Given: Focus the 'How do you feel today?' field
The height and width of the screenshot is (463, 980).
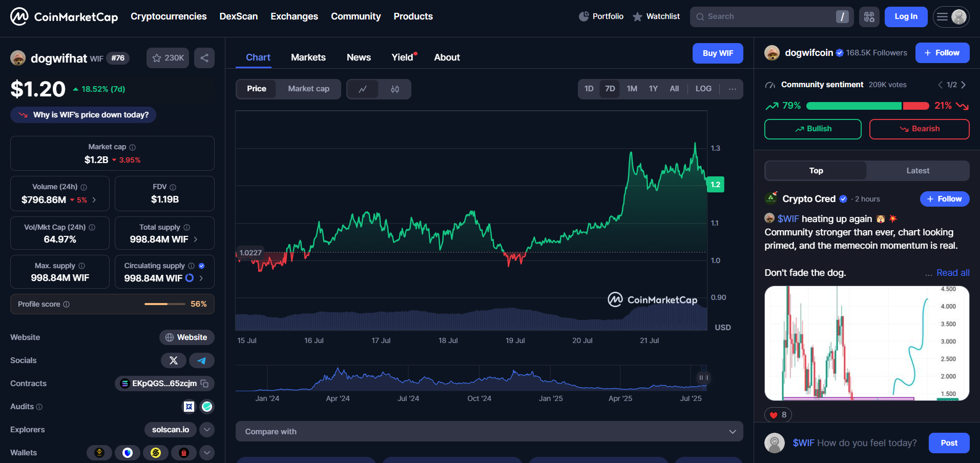Looking at the screenshot, I should coord(854,443).
